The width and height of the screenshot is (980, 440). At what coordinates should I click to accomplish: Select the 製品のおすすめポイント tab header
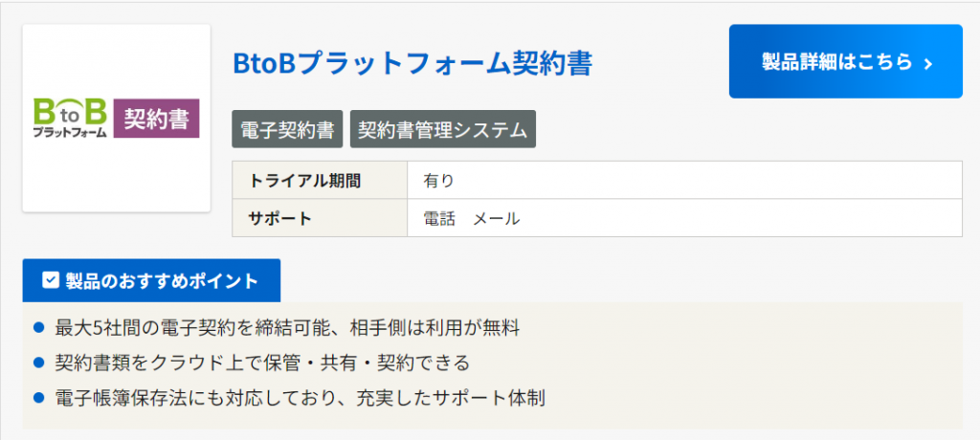pyautogui.click(x=151, y=280)
